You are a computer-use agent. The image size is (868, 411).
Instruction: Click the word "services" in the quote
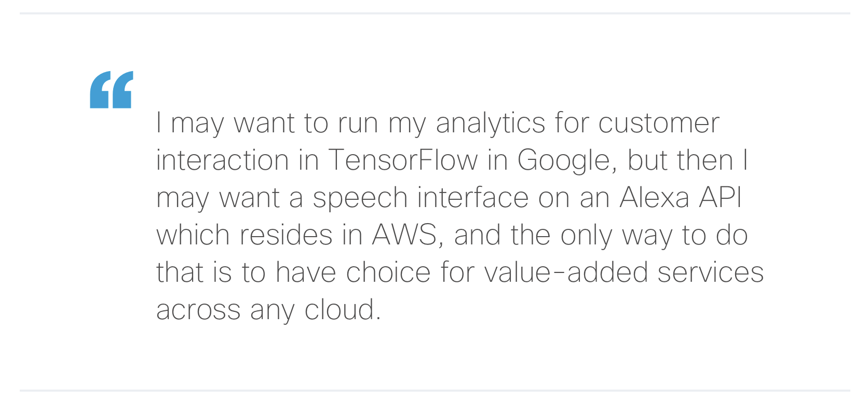pos(711,272)
